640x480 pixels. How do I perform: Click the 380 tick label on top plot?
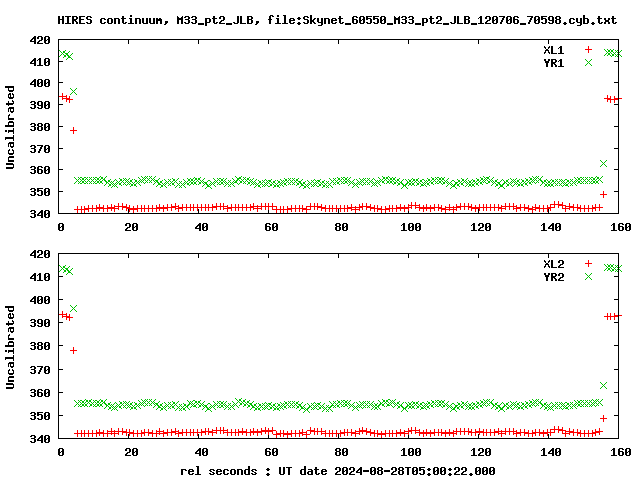click(40, 127)
